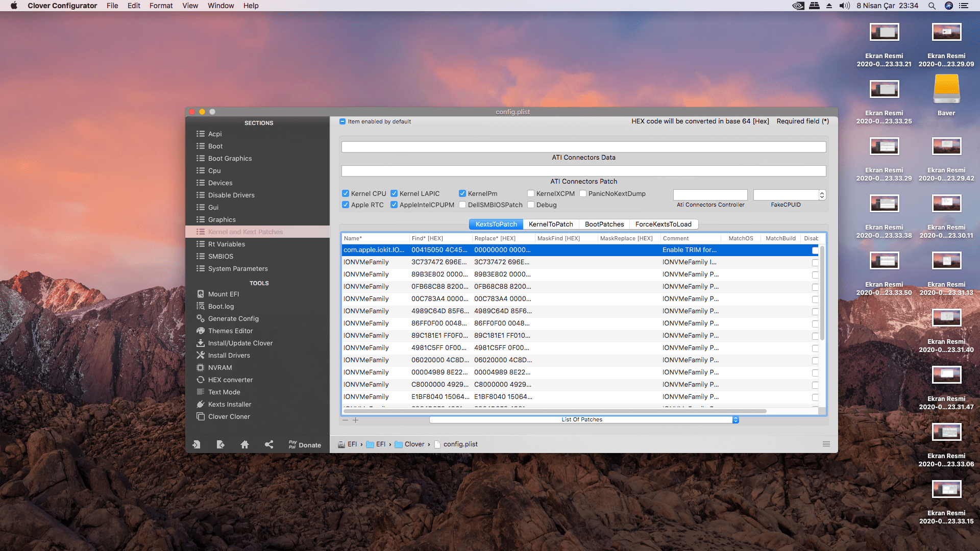
Task: Click the plus icon to add patch
Action: (356, 420)
